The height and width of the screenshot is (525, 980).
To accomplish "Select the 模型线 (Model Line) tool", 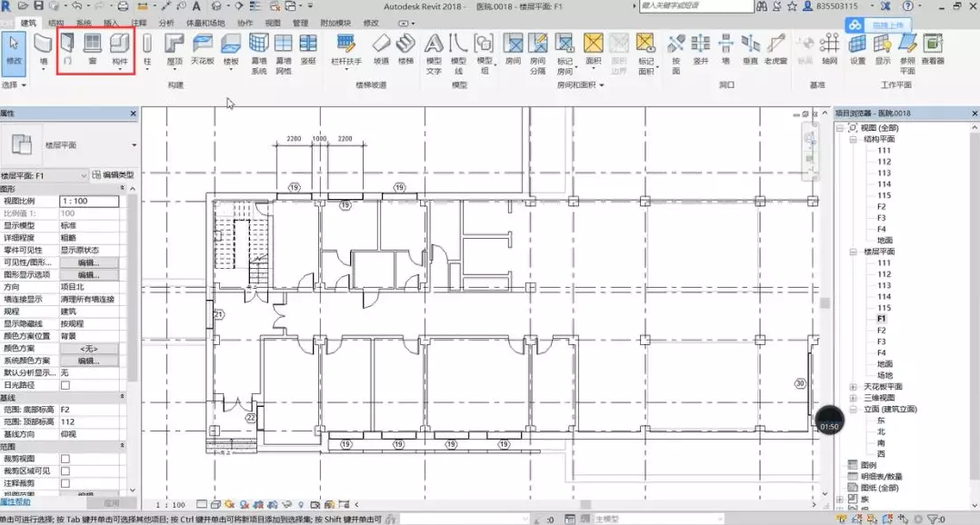I will [458, 54].
